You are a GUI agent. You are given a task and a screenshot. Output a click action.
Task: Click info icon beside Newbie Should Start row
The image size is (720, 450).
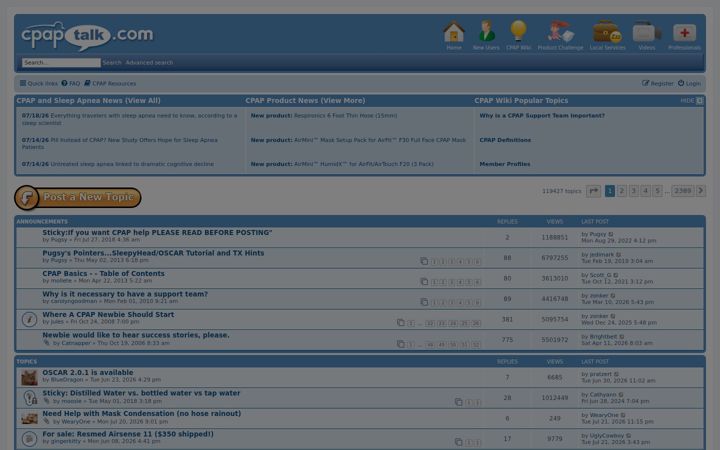click(x=29, y=319)
